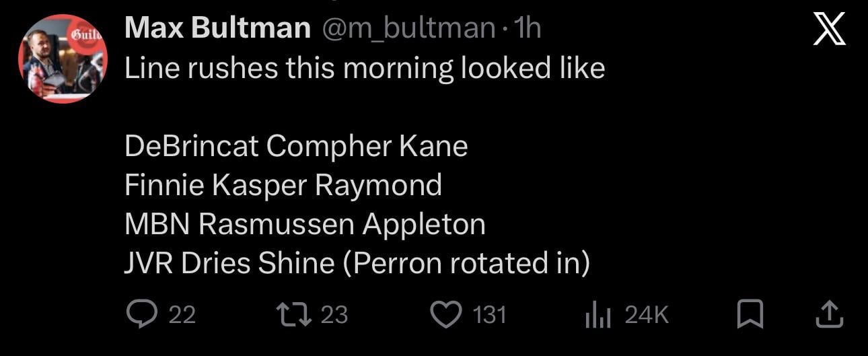Open Max Bultman's profile picture

pos(63,58)
